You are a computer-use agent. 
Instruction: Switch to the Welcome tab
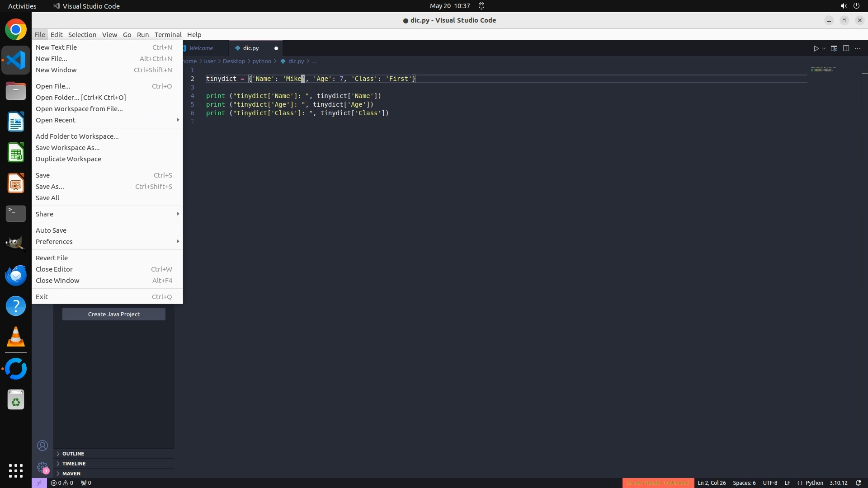pyautogui.click(x=201, y=48)
